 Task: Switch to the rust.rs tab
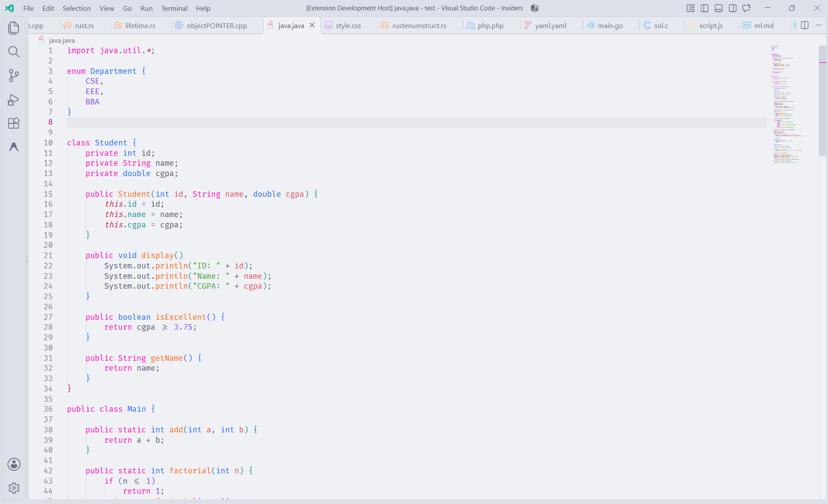coord(85,25)
